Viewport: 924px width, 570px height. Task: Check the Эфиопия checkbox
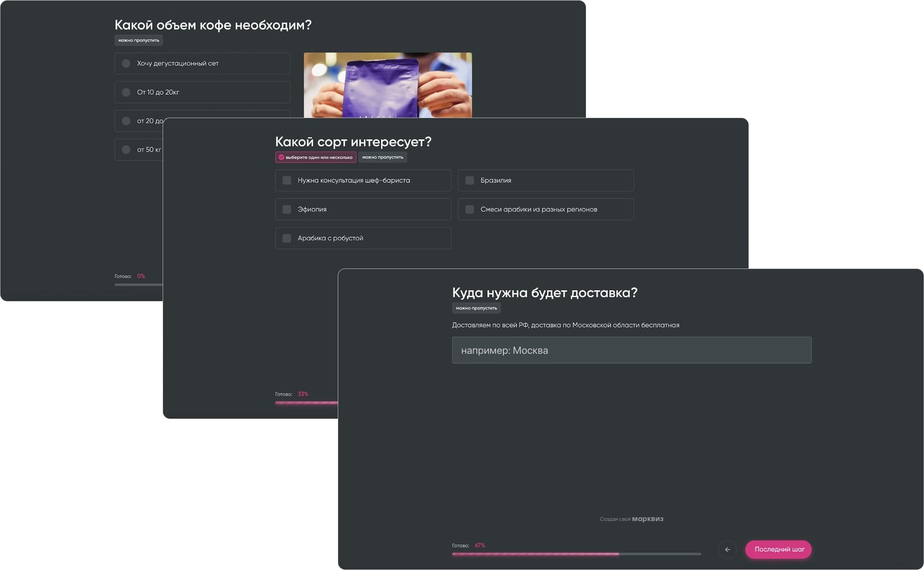tap(287, 209)
